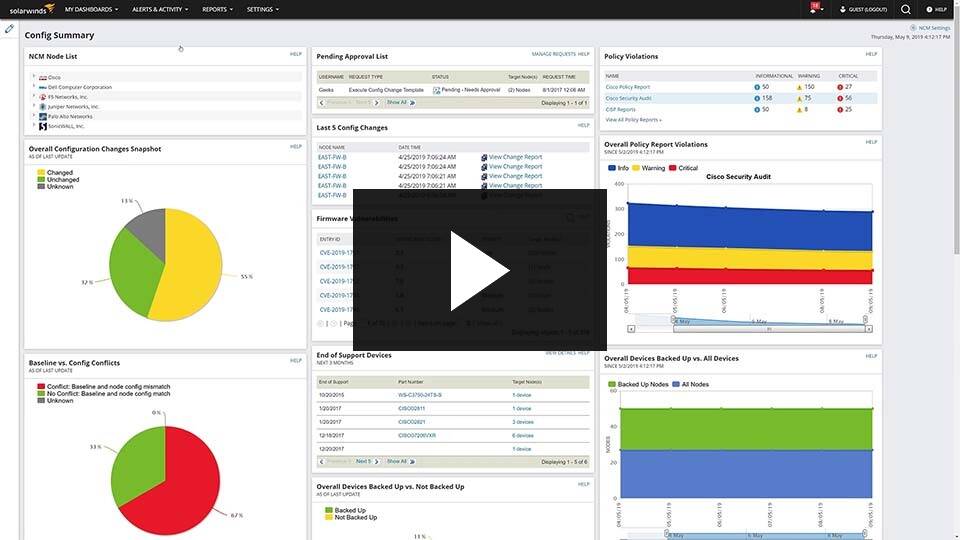Click the large video play button
The image size is (960, 540).
pos(479,270)
